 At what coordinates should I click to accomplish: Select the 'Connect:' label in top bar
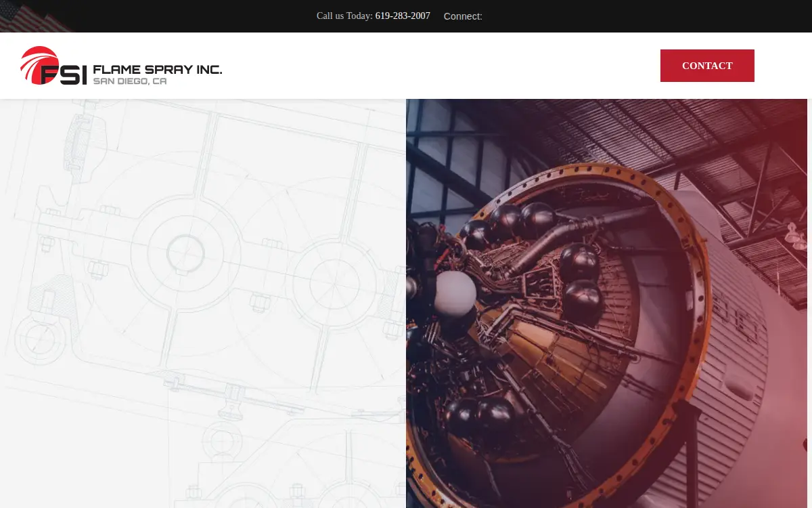pos(463,16)
